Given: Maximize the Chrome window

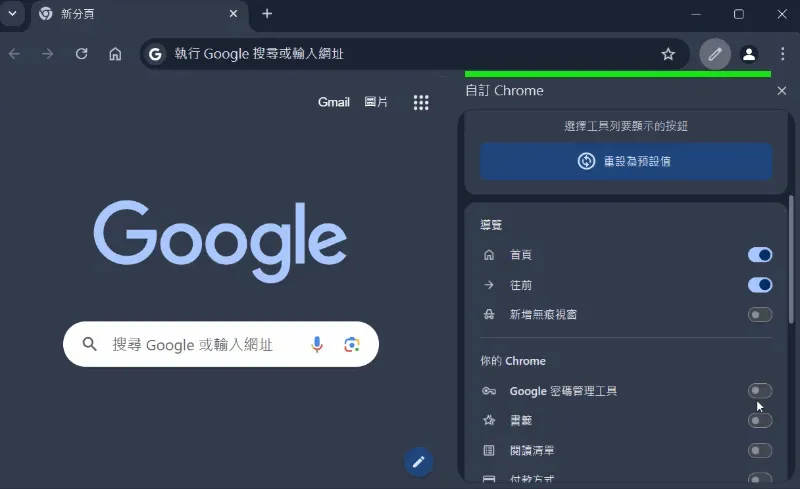Looking at the screenshot, I should [x=739, y=14].
